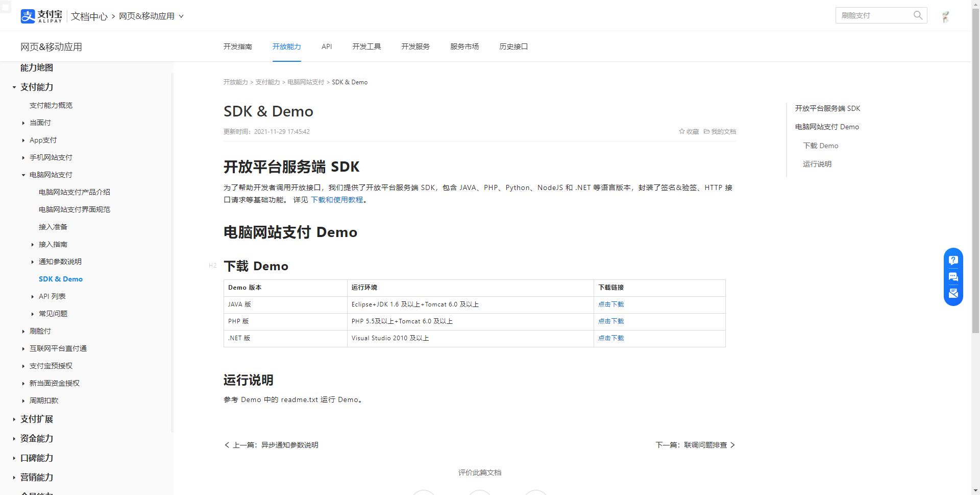
Task: Open the chat support floating icon
Action: [x=953, y=277]
